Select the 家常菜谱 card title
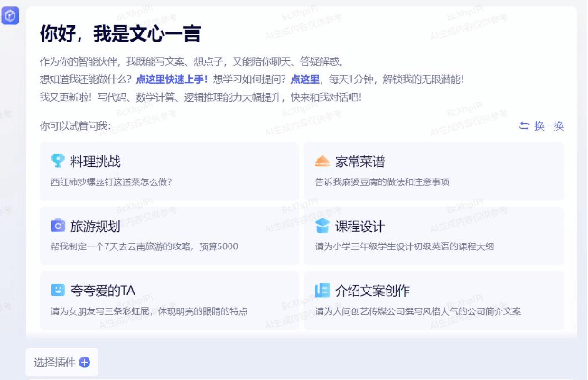The height and width of the screenshot is (380, 588). (360, 162)
